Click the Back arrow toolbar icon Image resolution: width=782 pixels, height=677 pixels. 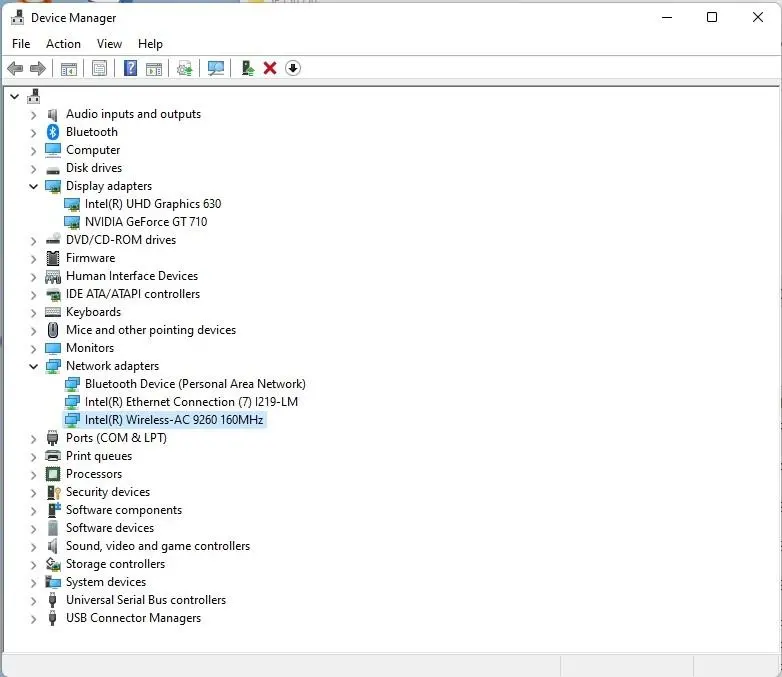[15, 68]
